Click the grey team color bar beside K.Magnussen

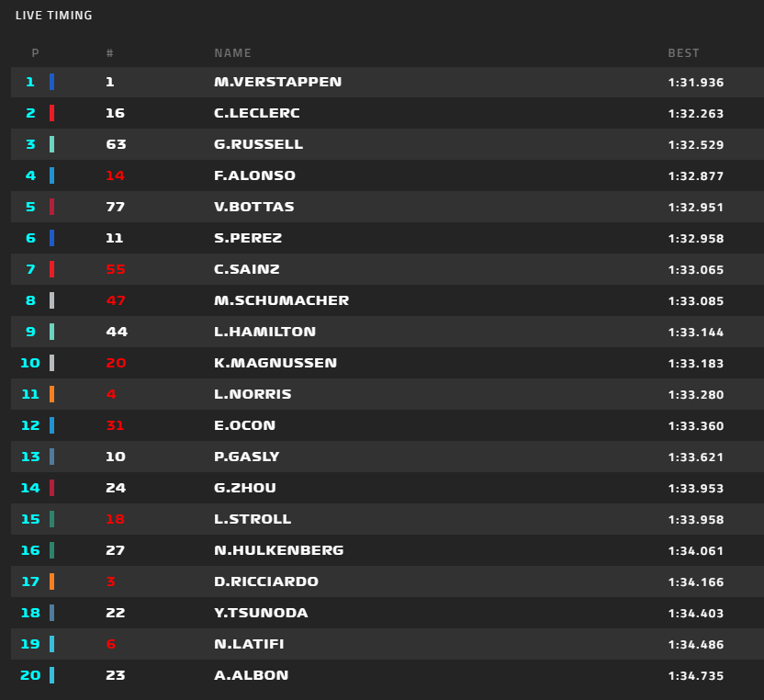(x=52, y=363)
